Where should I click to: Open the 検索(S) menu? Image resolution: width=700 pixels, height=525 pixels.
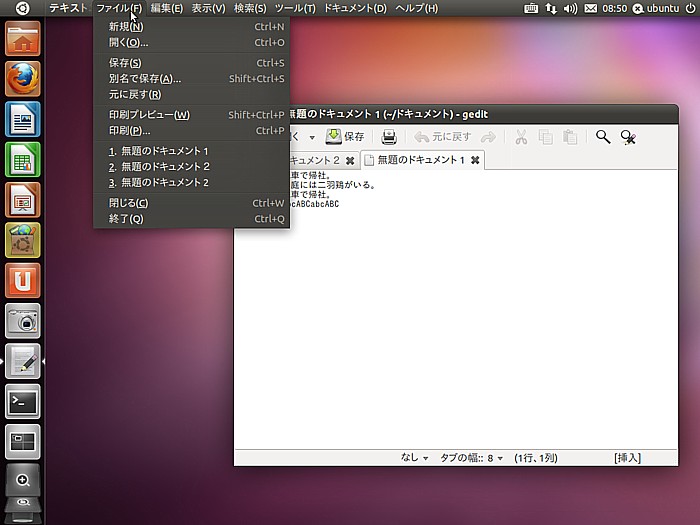click(x=250, y=8)
